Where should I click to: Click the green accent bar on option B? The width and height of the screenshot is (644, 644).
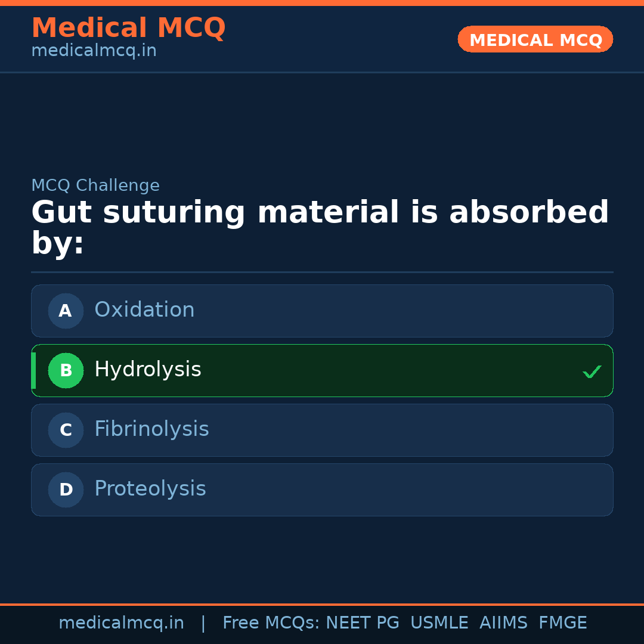[x=33, y=370]
